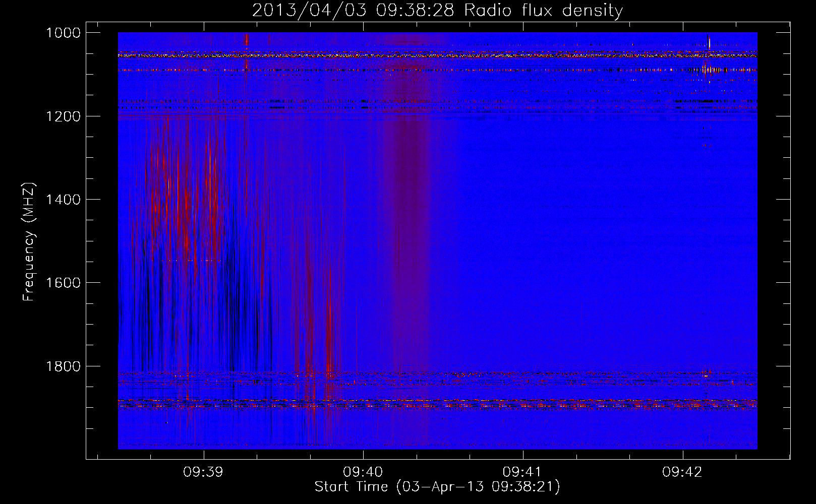This screenshot has height=504, width=816.
Task: Click the 'Start Time (03-Apr-13 09:38:21)' axis label
Action: pos(437,487)
